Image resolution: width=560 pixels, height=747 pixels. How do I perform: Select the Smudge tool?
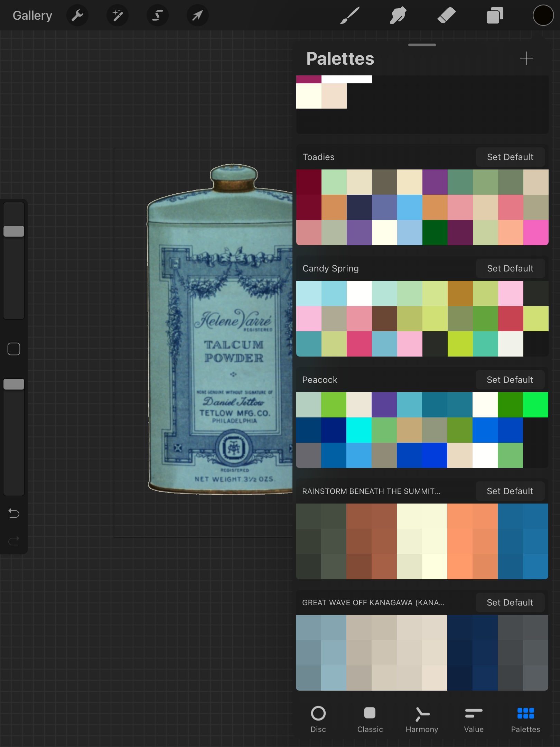(x=398, y=16)
